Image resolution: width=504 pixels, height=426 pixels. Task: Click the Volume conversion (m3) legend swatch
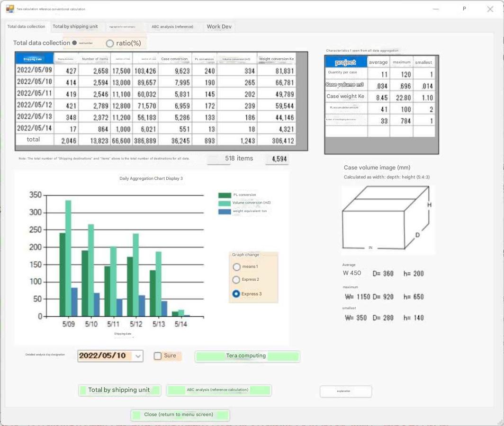click(225, 203)
